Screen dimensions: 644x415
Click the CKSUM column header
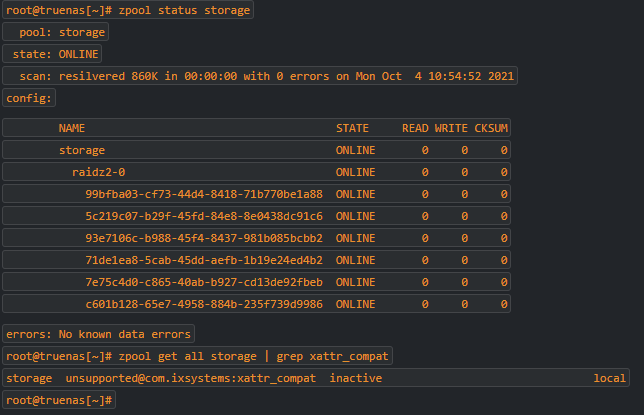click(x=491, y=128)
